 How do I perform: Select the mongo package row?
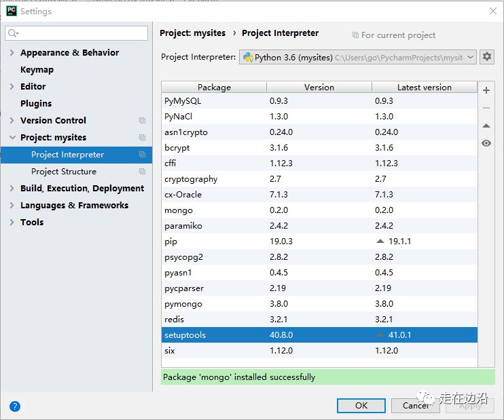pos(319,210)
